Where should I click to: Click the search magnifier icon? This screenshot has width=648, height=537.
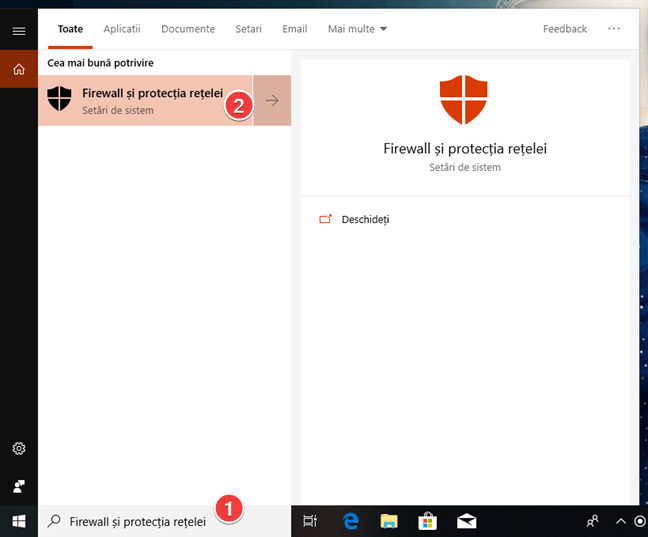[54, 521]
